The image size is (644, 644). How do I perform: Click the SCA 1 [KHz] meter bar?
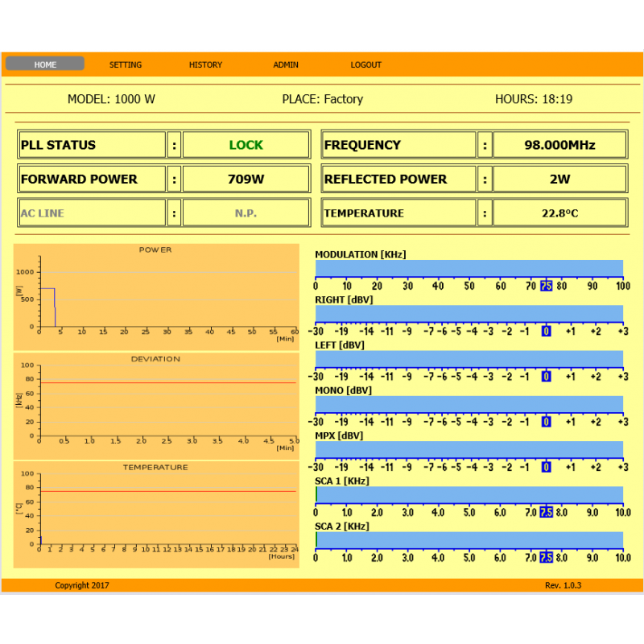(469, 494)
